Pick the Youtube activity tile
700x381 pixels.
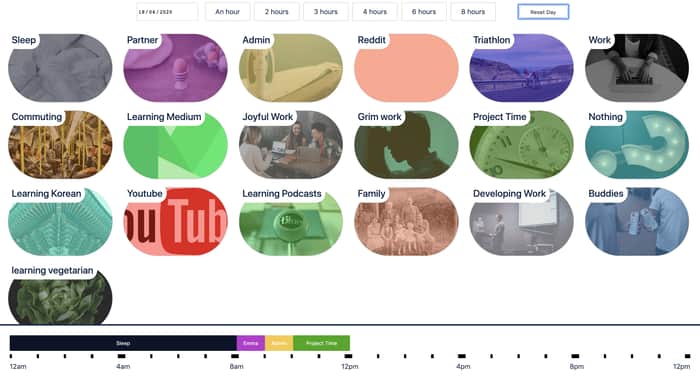tap(175, 222)
